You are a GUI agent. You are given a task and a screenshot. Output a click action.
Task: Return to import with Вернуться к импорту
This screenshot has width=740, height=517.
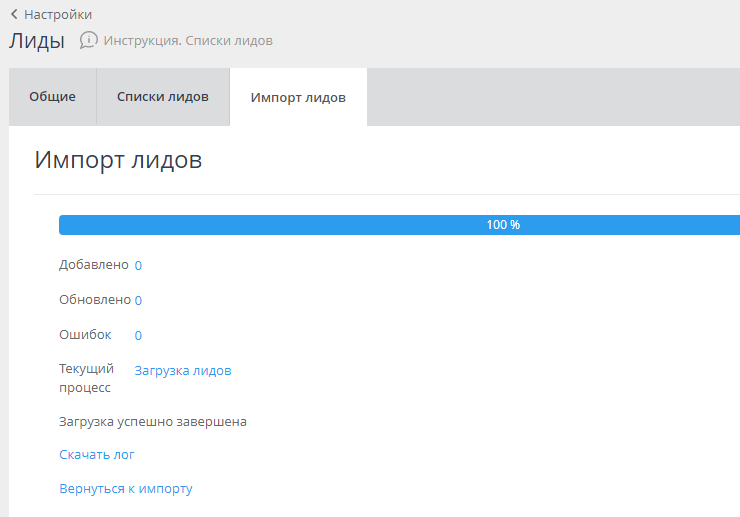point(126,489)
